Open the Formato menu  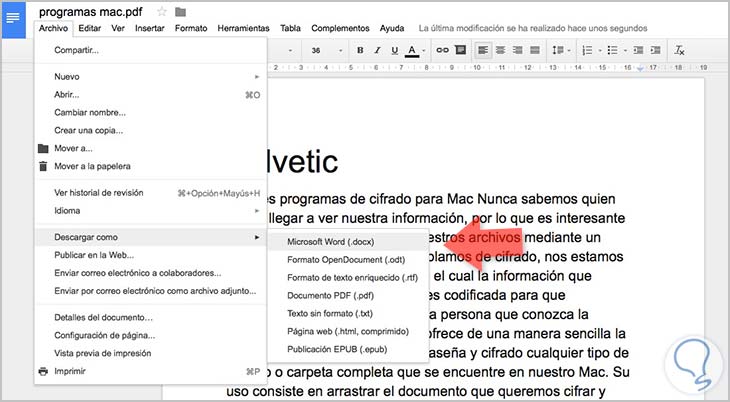click(191, 28)
